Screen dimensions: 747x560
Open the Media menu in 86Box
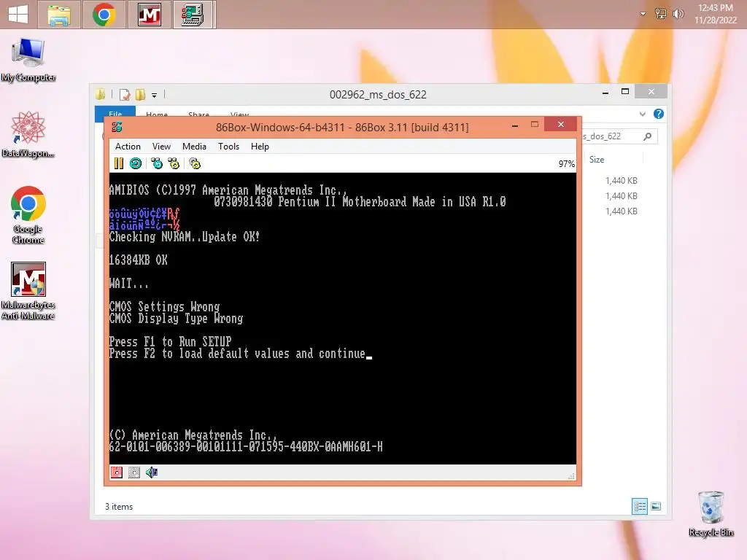[x=194, y=146]
